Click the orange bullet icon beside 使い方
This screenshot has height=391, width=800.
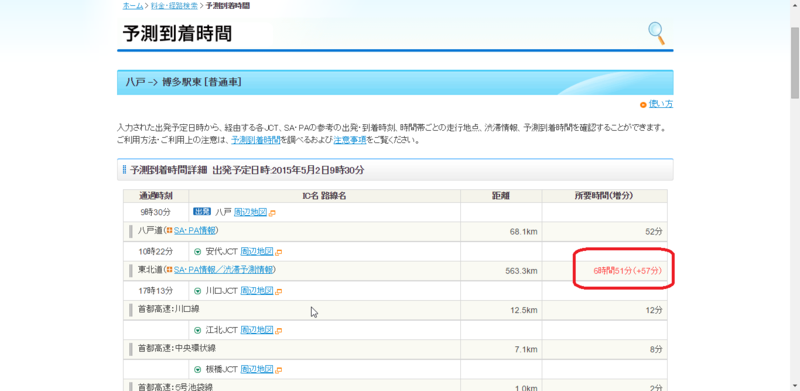pyautogui.click(x=643, y=105)
